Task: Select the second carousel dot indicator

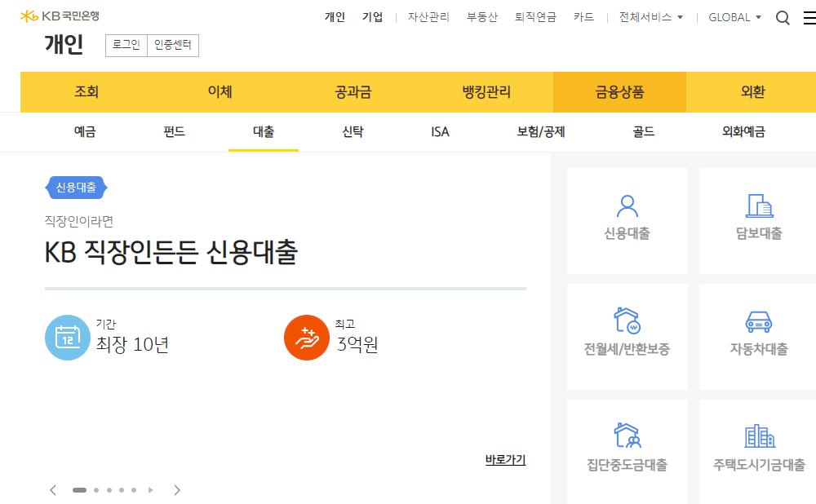Action: pos(96,490)
